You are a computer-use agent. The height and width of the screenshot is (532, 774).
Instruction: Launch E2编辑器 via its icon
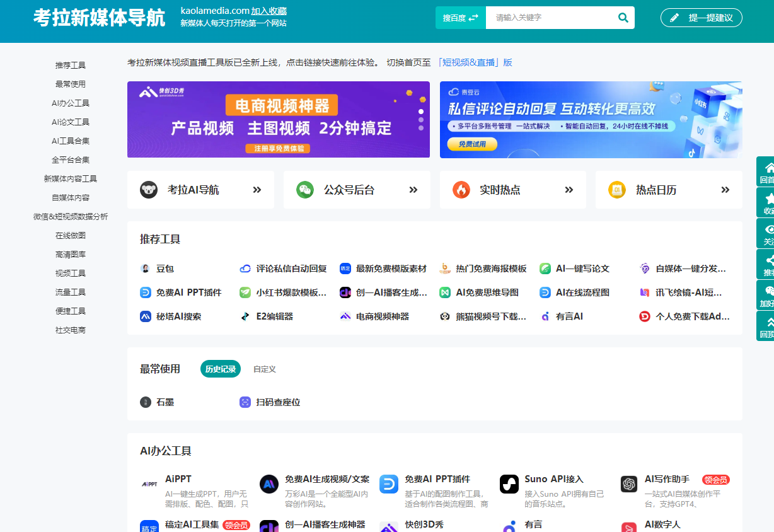(245, 316)
